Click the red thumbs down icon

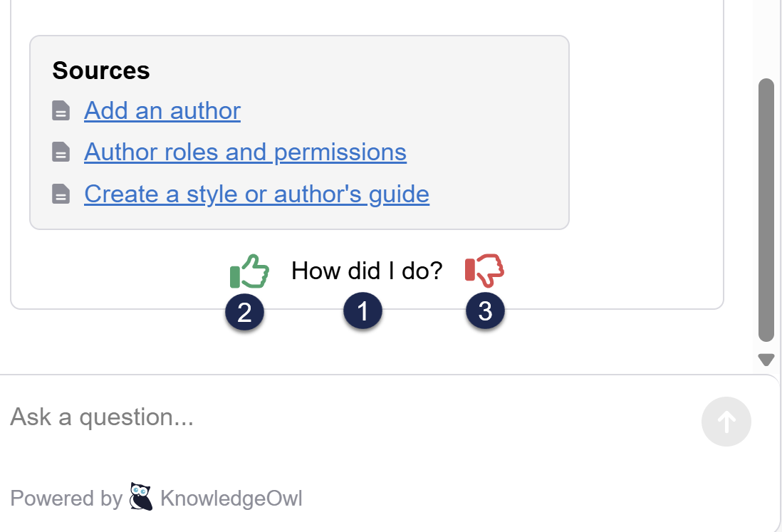[484, 270]
